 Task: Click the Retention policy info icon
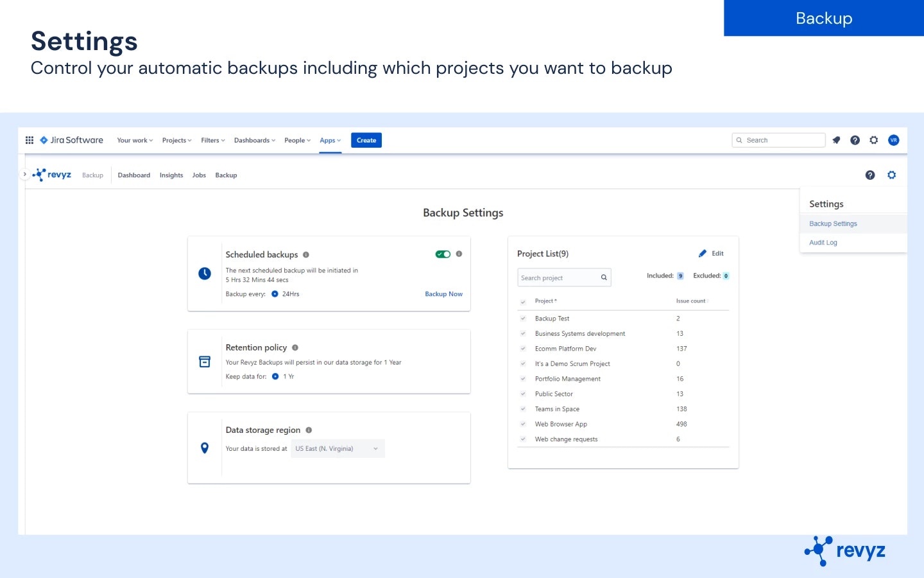click(295, 347)
